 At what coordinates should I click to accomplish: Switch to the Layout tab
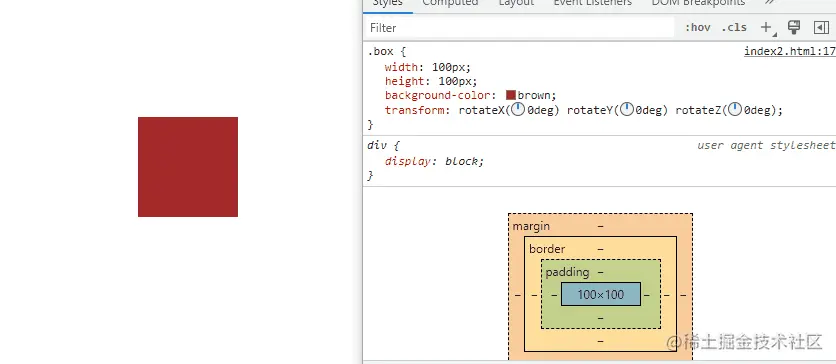point(516,3)
